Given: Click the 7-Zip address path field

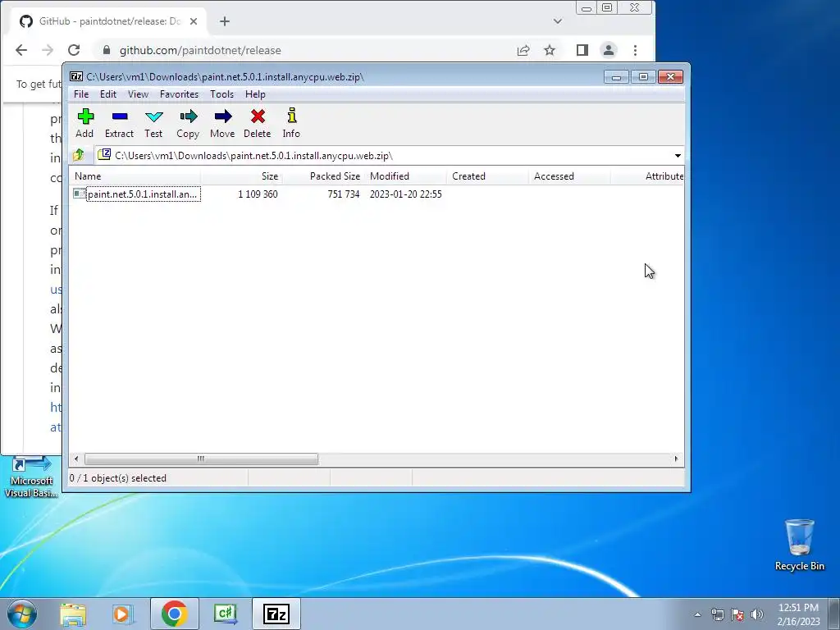Looking at the screenshot, I should 383,155.
